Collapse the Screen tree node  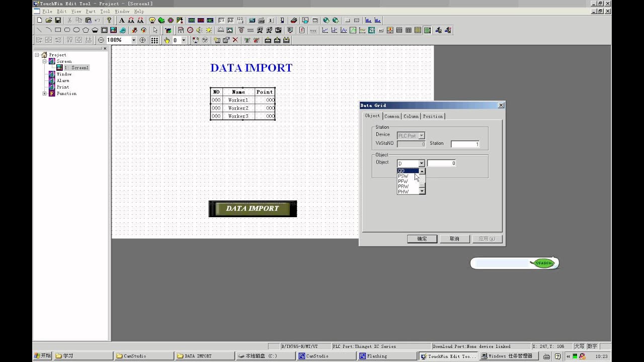point(44,61)
